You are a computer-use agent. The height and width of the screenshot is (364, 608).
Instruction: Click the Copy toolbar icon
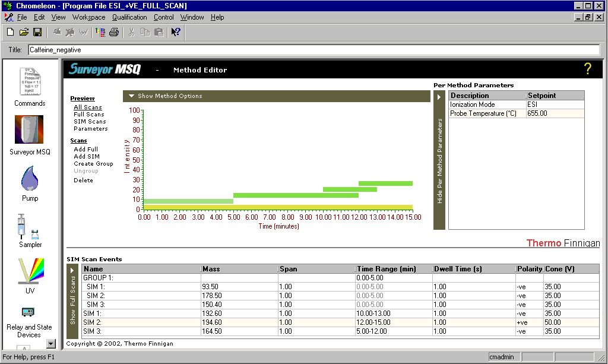pos(145,32)
